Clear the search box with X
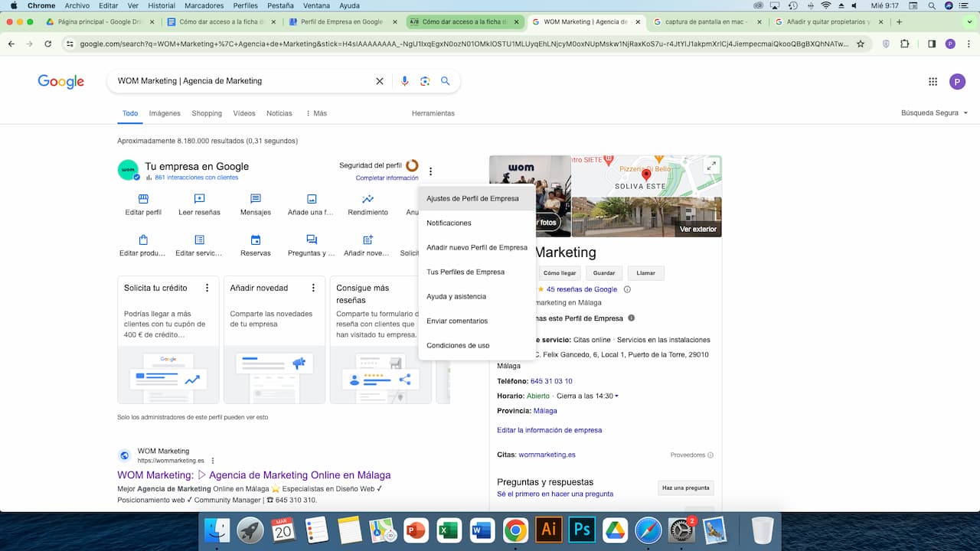The width and height of the screenshot is (980, 551). click(x=379, y=81)
